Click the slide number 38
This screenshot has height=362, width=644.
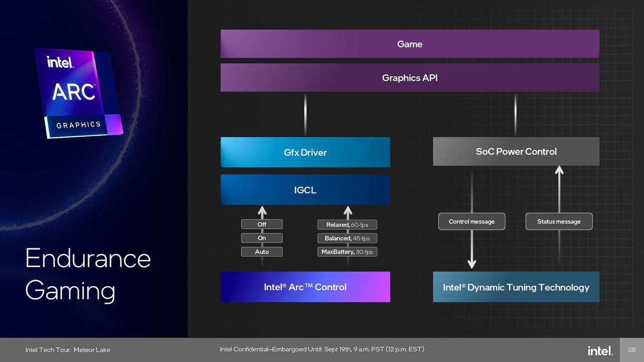coord(632,350)
